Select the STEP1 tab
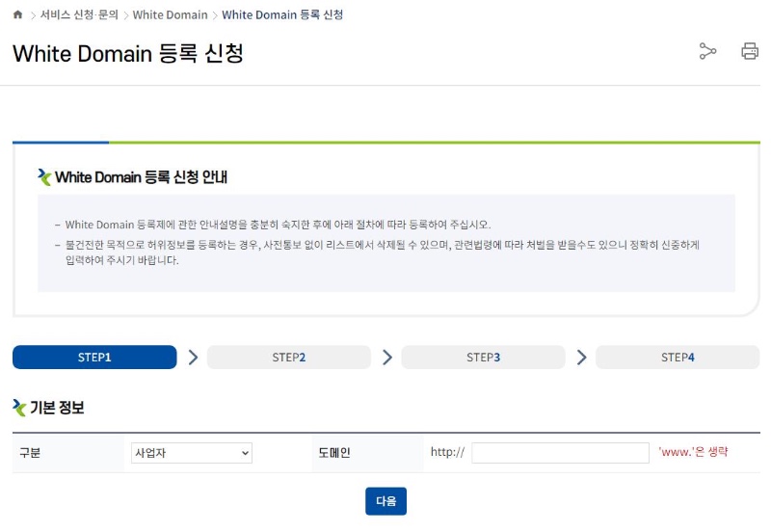Screen dimensions: 771x532 (94, 358)
